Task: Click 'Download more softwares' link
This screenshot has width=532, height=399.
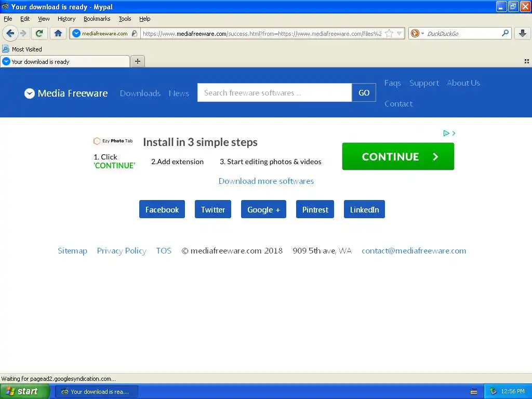Action: [x=266, y=181]
